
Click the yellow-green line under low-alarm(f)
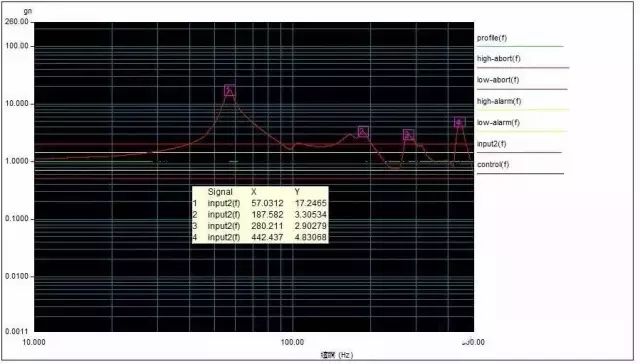point(522,131)
